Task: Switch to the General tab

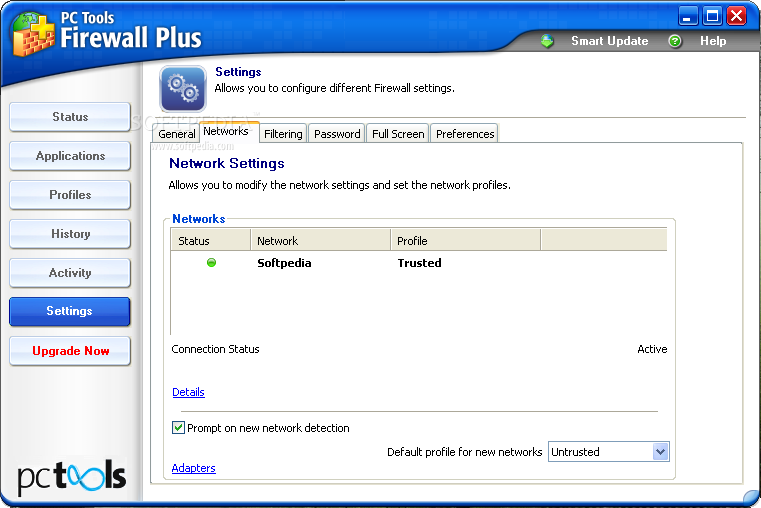Action: point(176,134)
